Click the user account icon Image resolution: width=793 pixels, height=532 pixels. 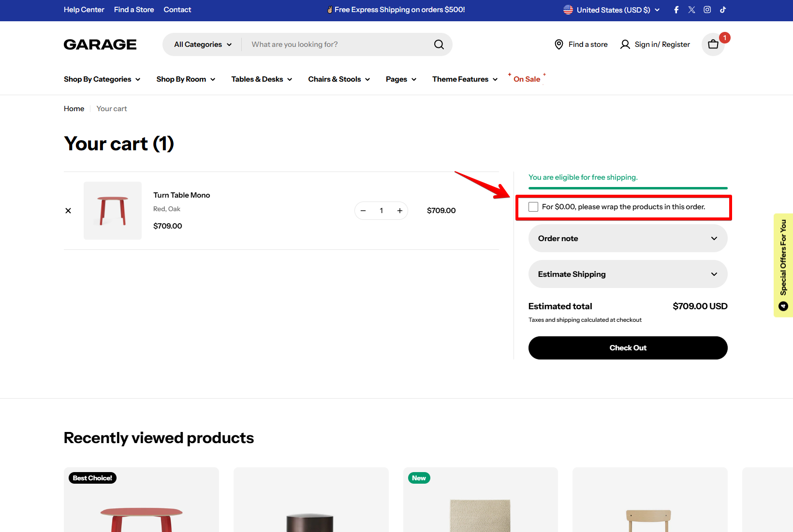[625, 44]
